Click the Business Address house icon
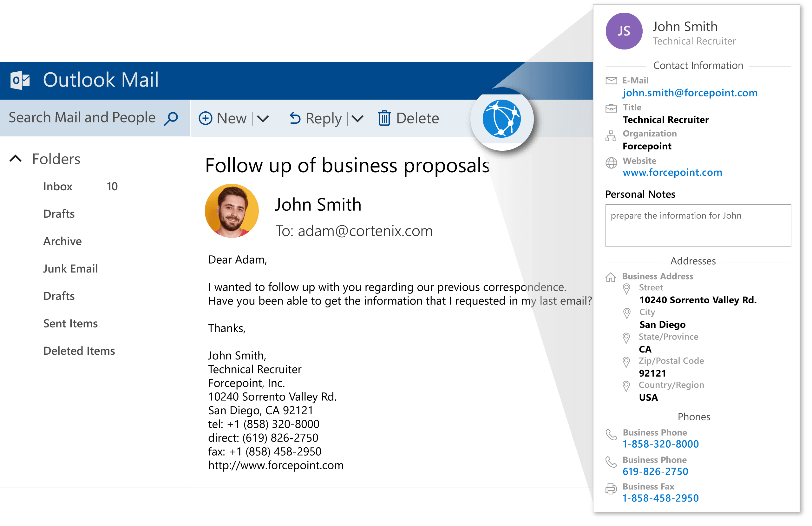The width and height of the screenshot is (812, 526). [x=611, y=277]
